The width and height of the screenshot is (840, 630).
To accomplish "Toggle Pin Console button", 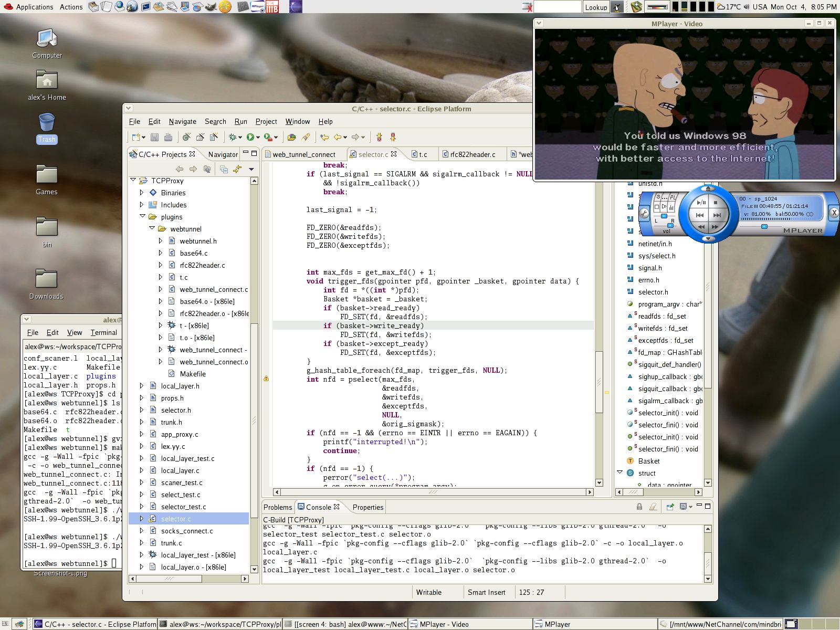I will [x=670, y=507].
